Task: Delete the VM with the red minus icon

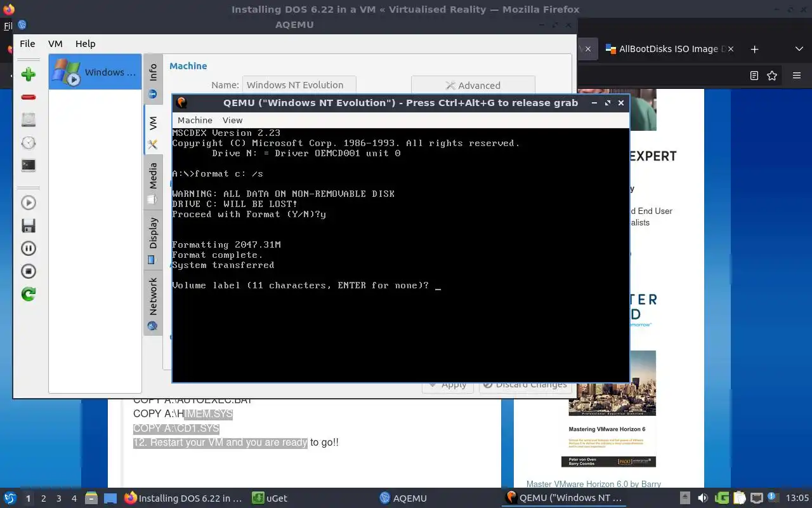Action: (28, 97)
